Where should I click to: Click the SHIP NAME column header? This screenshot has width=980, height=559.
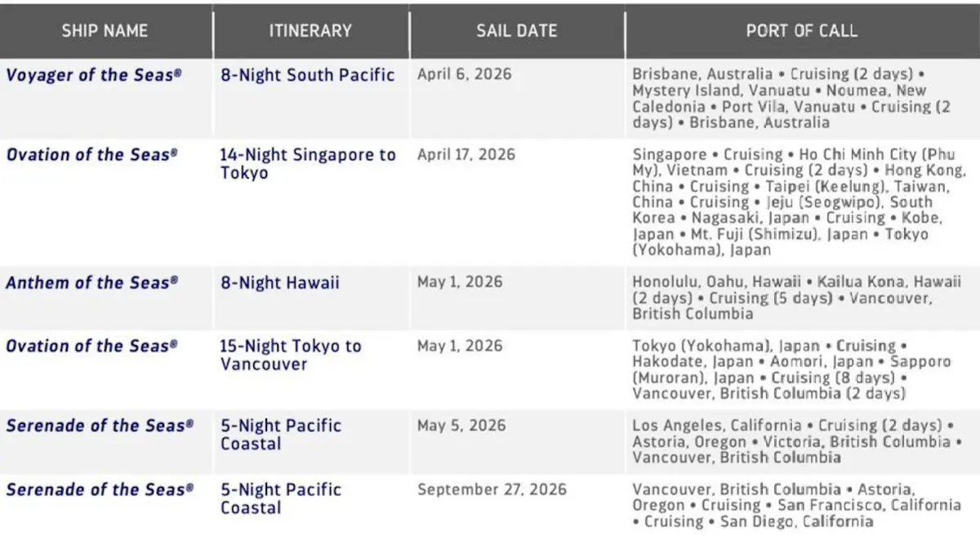pyautogui.click(x=105, y=31)
